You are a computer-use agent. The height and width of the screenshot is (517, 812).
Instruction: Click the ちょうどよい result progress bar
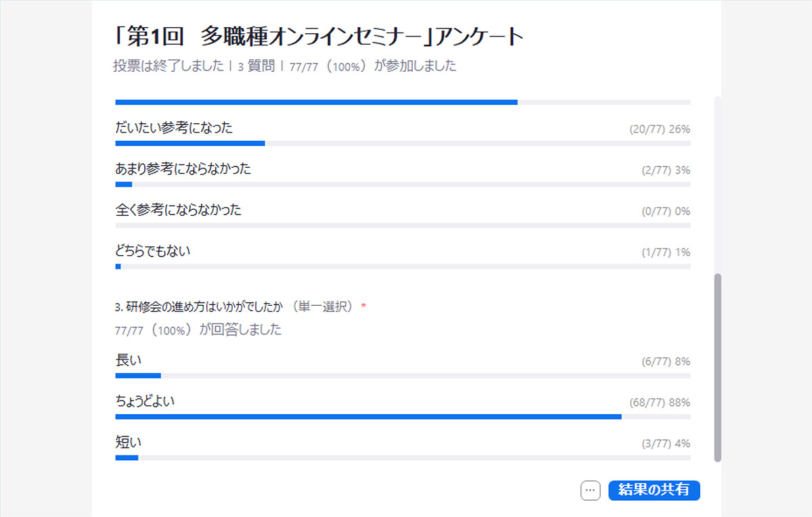click(x=368, y=416)
